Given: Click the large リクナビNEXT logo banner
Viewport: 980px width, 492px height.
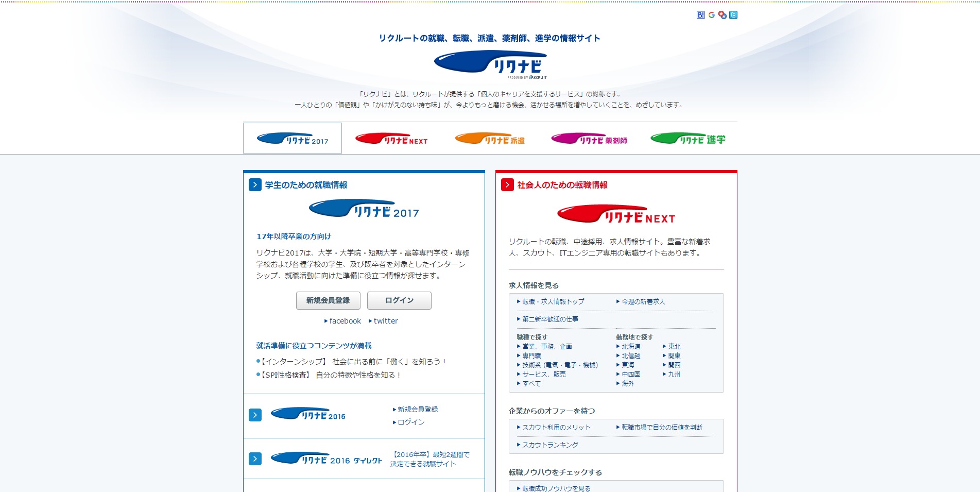Looking at the screenshot, I should pos(616,214).
